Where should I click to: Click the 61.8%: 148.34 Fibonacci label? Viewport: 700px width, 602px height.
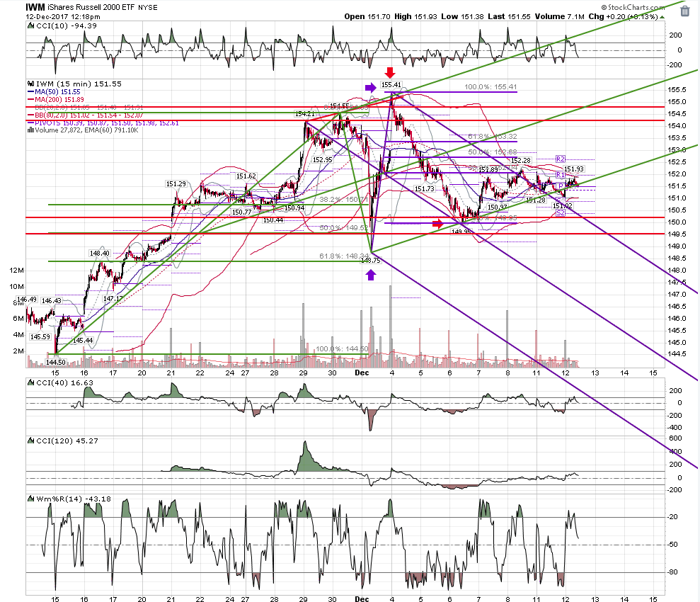click(x=344, y=256)
